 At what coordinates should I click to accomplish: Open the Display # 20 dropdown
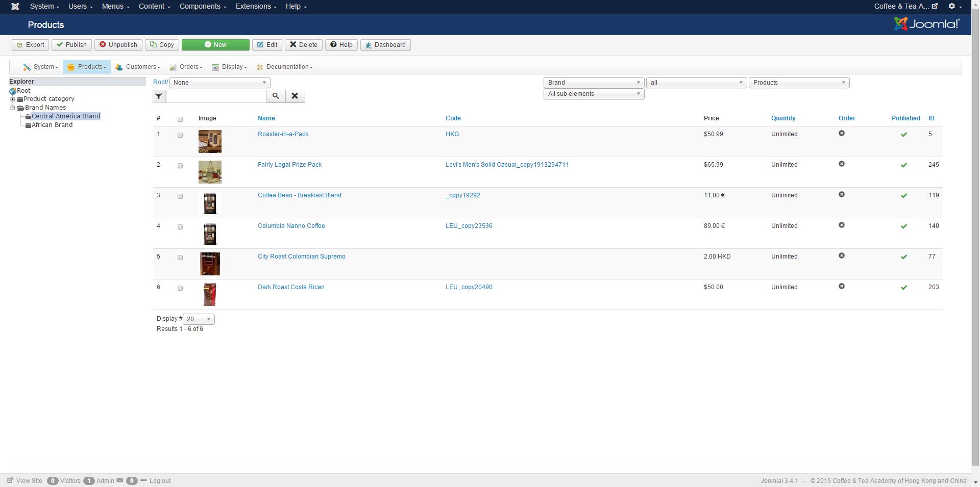[x=199, y=319]
